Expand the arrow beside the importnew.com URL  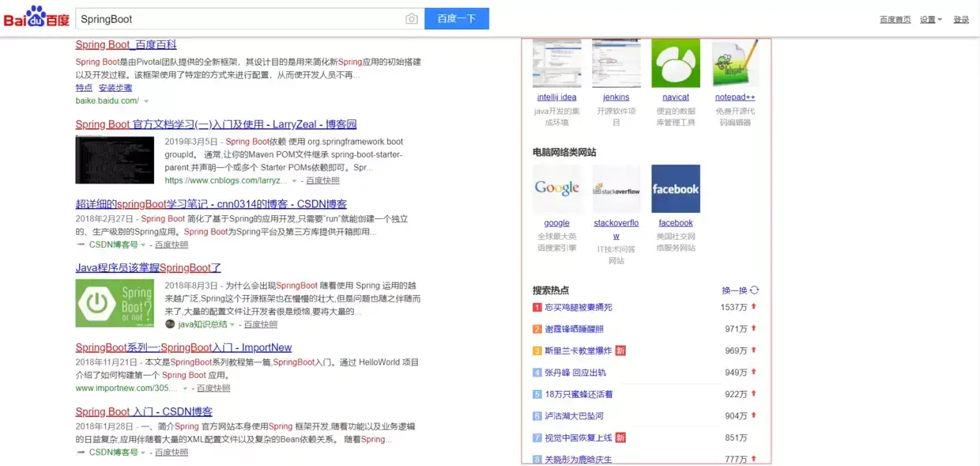[186, 388]
